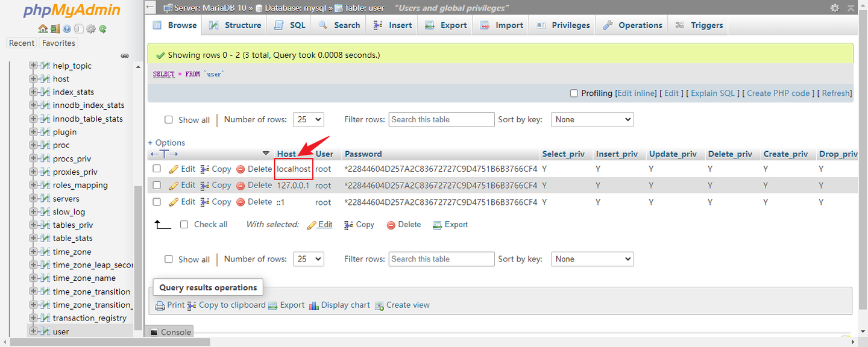Enable the Profiling checkbox

(574, 93)
